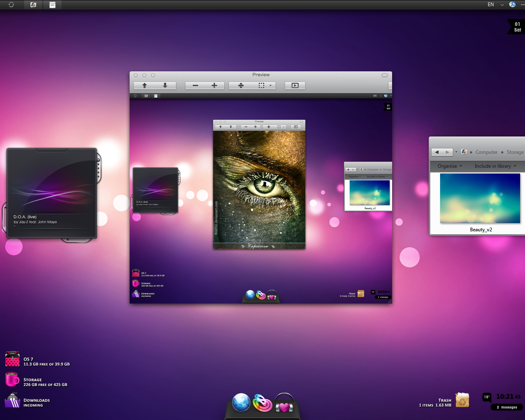Click the start orb in top bar
Screen dimensions: 525x420
click(11, 5)
